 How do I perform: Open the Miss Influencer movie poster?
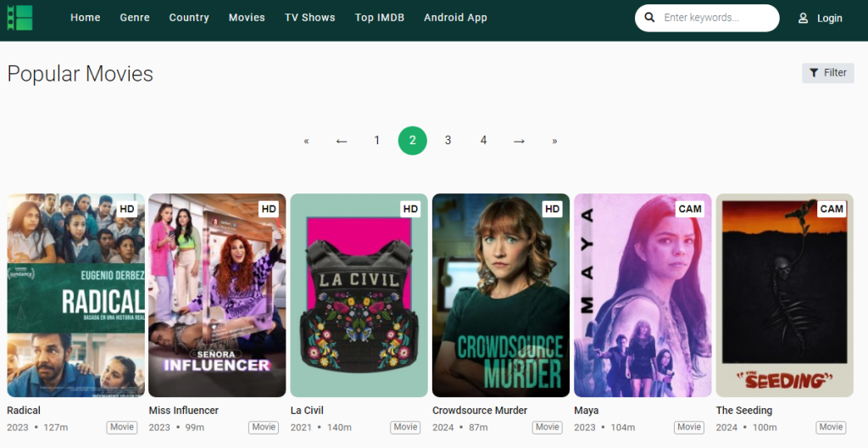click(x=218, y=295)
